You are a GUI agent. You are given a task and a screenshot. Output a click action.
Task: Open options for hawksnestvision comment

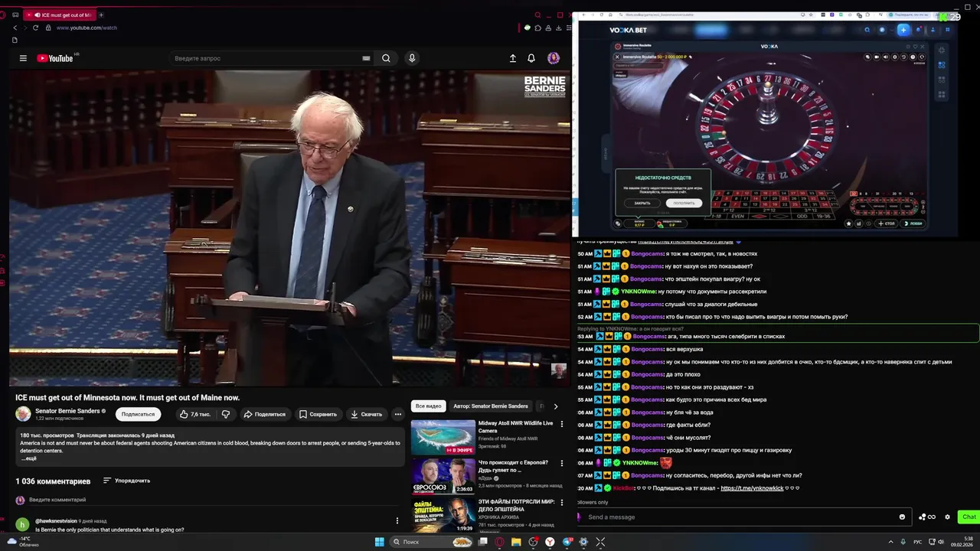(397, 520)
